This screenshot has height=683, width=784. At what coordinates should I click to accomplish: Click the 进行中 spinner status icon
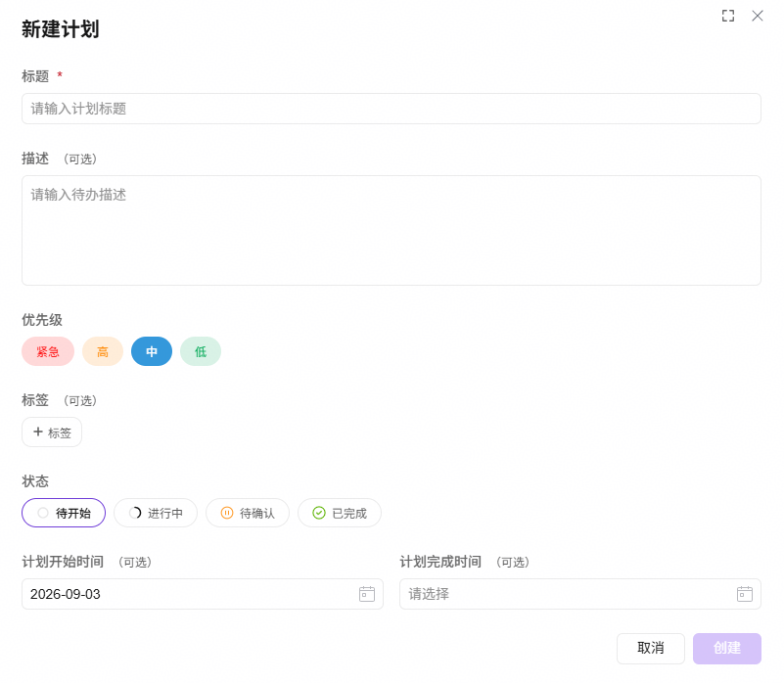click(135, 513)
